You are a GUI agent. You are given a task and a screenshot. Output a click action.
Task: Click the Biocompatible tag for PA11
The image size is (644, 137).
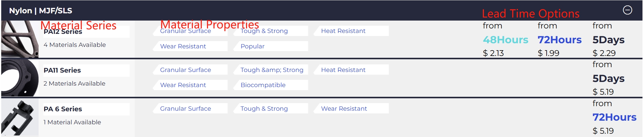click(x=263, y=85)
